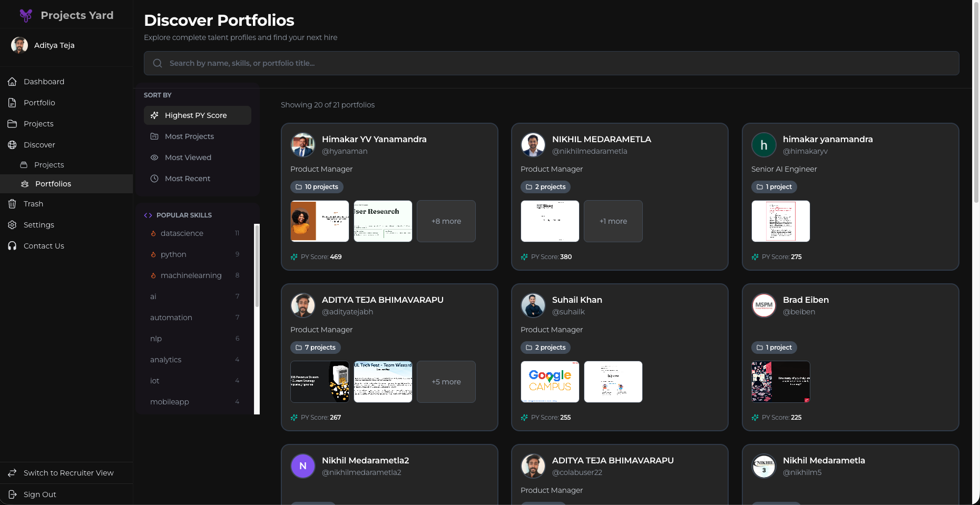This screenshot has width=980, height=505.
Task: Click the green 'h' avatar for himakar yanamandra
Action: pos(764,145)
